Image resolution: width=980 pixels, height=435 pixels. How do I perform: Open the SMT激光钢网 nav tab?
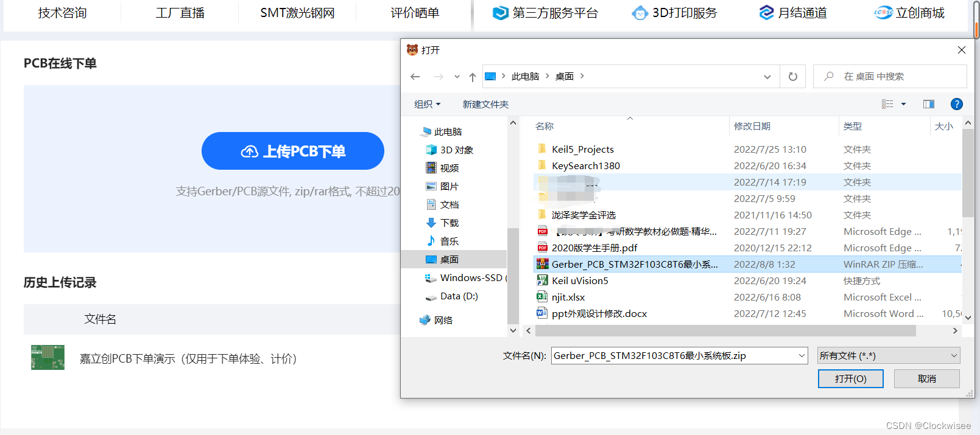click(297, 13)
